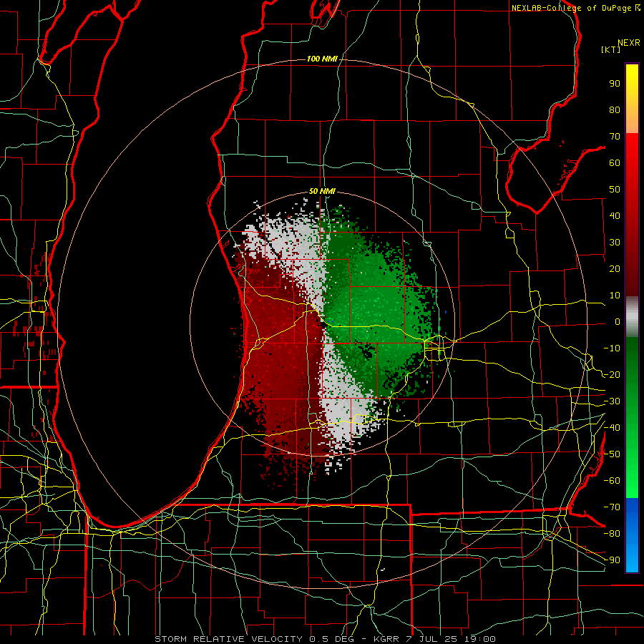Image resolution: width=644 pixels, height=644 pixels.
Task: Click the positive 40 value on the velocity scale
Action: 615,216
